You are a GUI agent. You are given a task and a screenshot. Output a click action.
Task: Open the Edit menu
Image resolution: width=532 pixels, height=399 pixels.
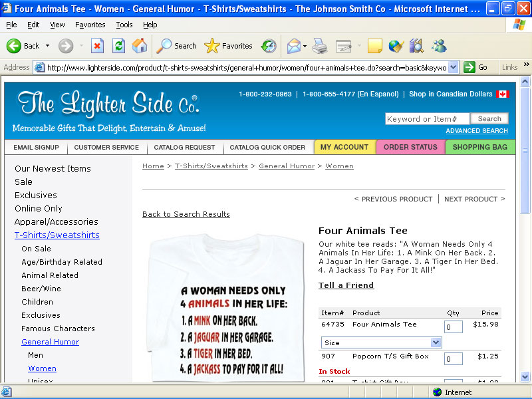(x=33, y=25)
